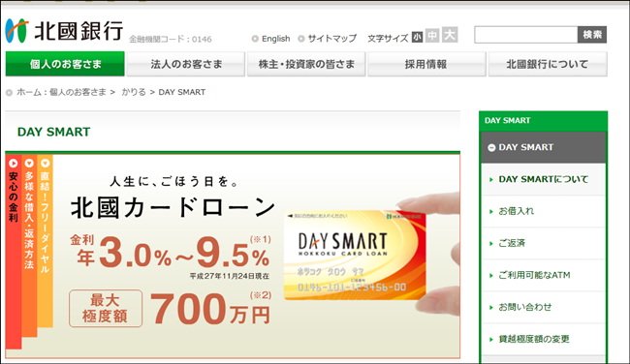This screenshot has width=630, height=364.
Task: Set text size to 大
Action: [x=450, y=35]
